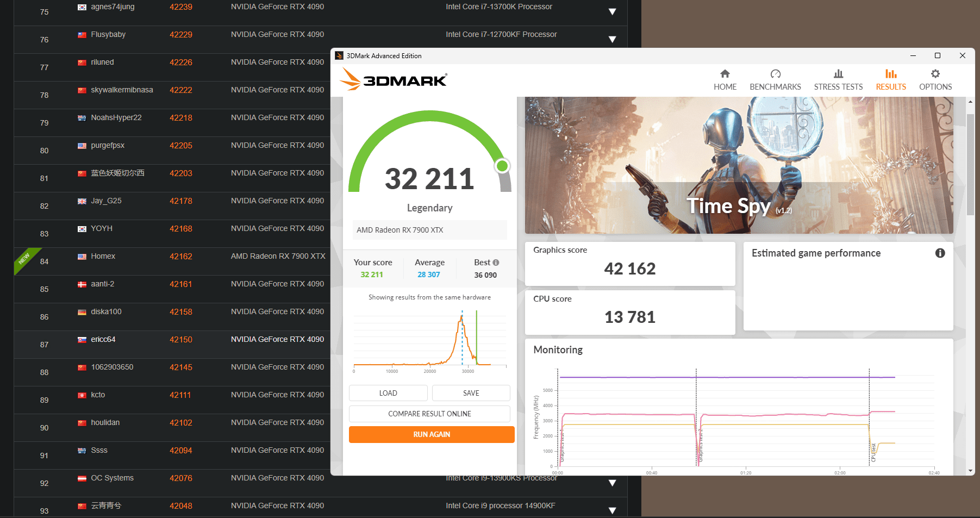Switch to the STRESS TESTS tab

pyautogui.click(x=838, y=80)
